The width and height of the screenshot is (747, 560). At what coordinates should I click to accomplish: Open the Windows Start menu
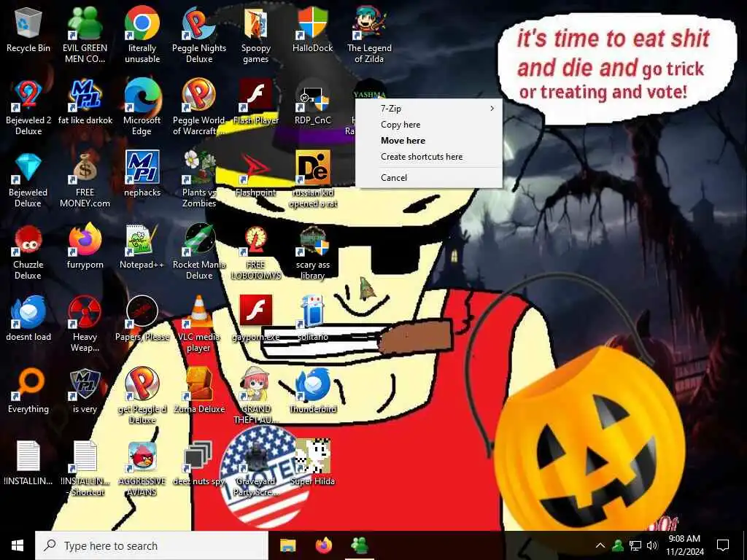pos(18,545)
